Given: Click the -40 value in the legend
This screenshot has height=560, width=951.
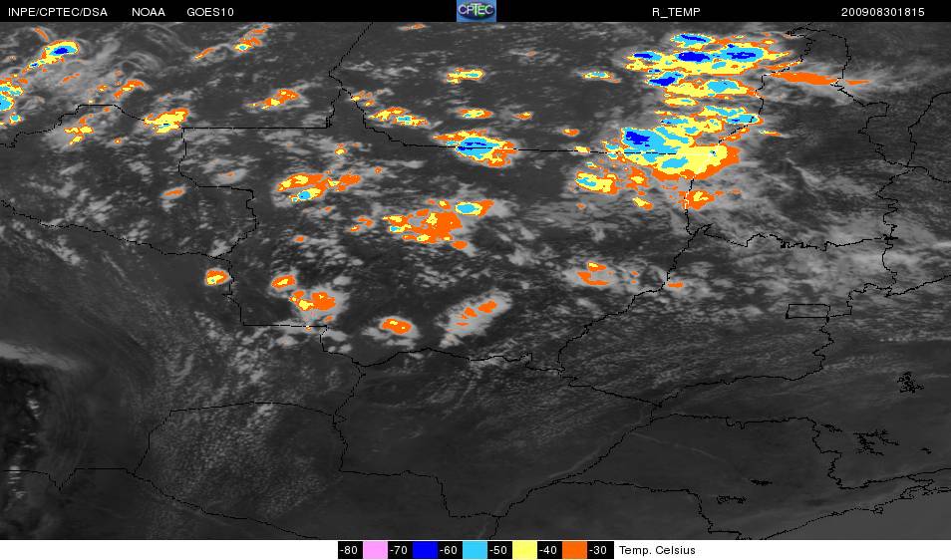Looking at the screenshot, I should (549, 550).
